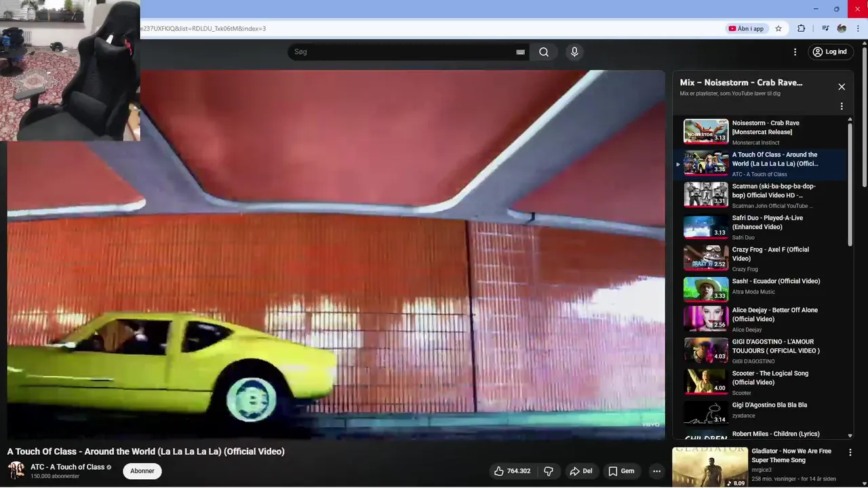
Task: Bookmark this page with star icon
Action: pyautogui.click(x=778, y=28)
